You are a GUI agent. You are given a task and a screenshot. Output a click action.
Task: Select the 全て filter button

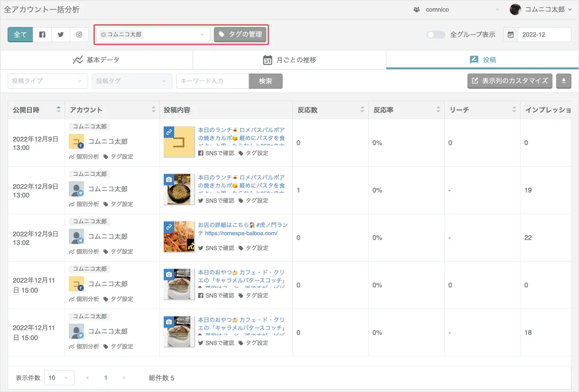20,35
